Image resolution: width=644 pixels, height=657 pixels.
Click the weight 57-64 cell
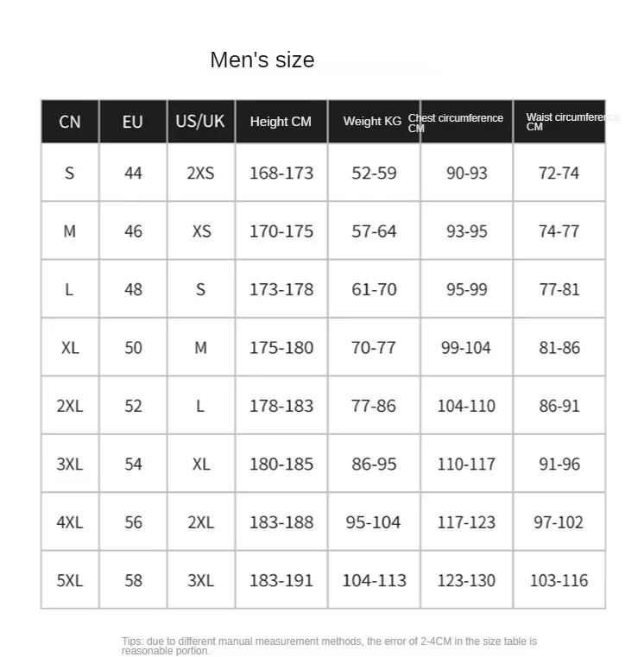click(x=374, y=231)
